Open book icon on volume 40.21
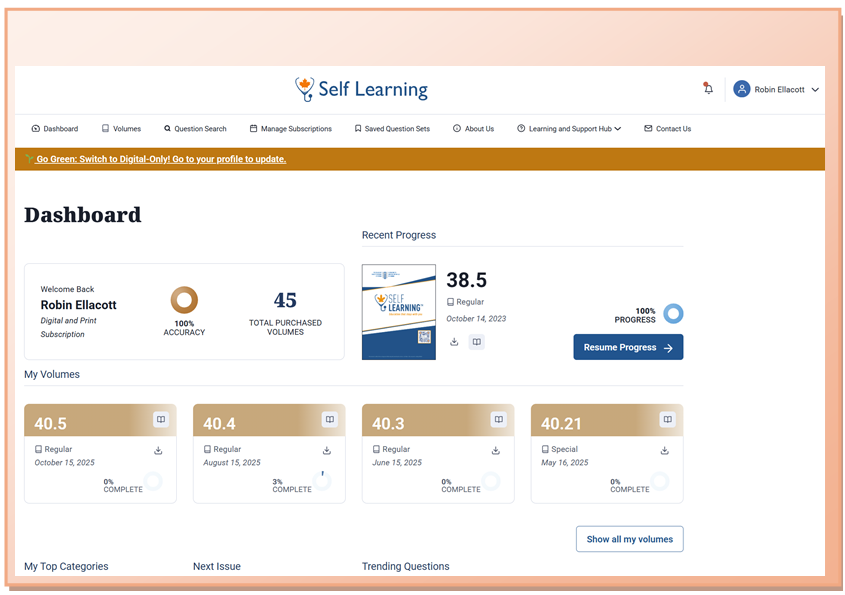The width and height of the screenshot is (845, 595). coord(667,420)
